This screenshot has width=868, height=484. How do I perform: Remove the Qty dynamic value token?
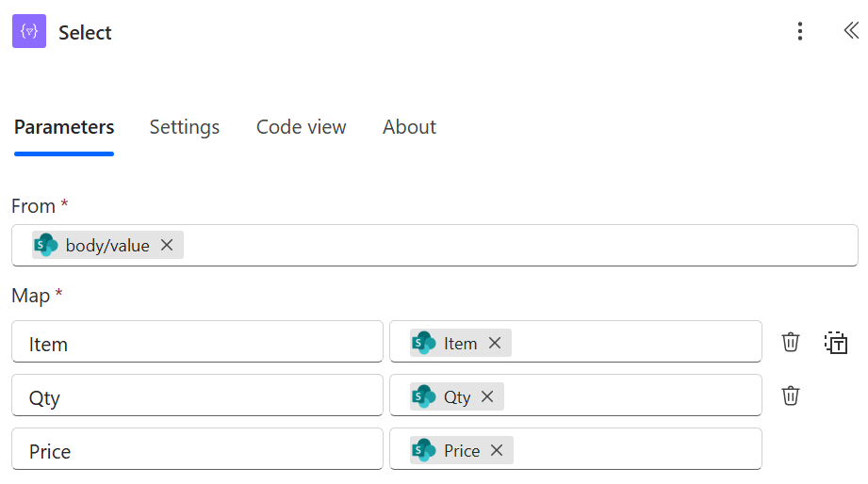tap(487, 396)
